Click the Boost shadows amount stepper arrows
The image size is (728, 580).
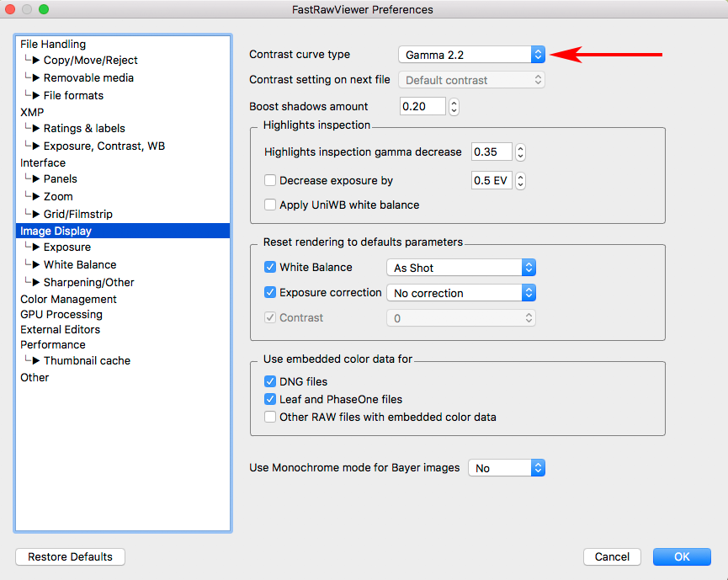[454, 107]
